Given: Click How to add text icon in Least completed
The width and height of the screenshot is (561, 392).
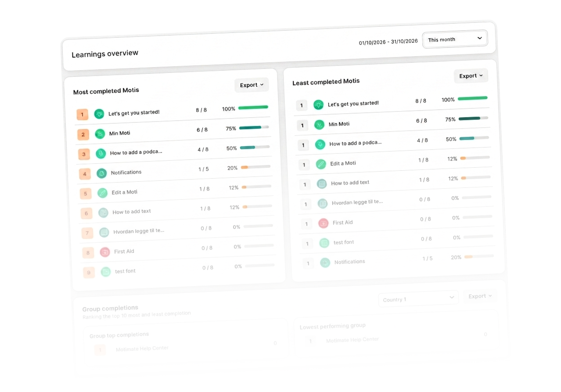Looking at the screenshot, I should pos(322,184).
